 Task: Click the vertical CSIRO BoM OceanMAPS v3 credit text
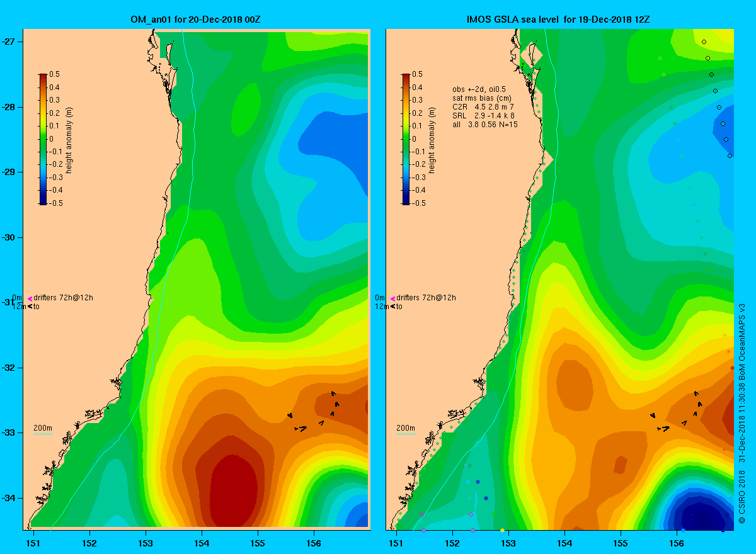742,414
